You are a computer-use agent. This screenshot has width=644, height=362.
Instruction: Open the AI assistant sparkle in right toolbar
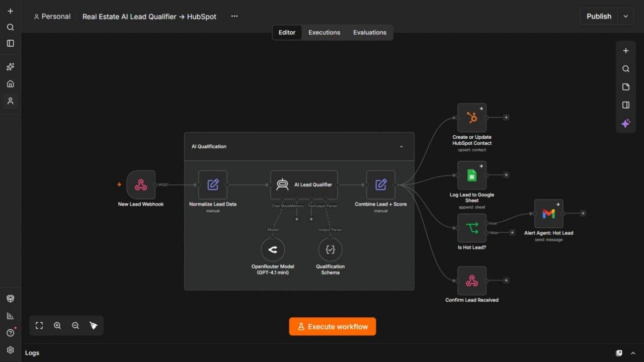coord(626,123)
